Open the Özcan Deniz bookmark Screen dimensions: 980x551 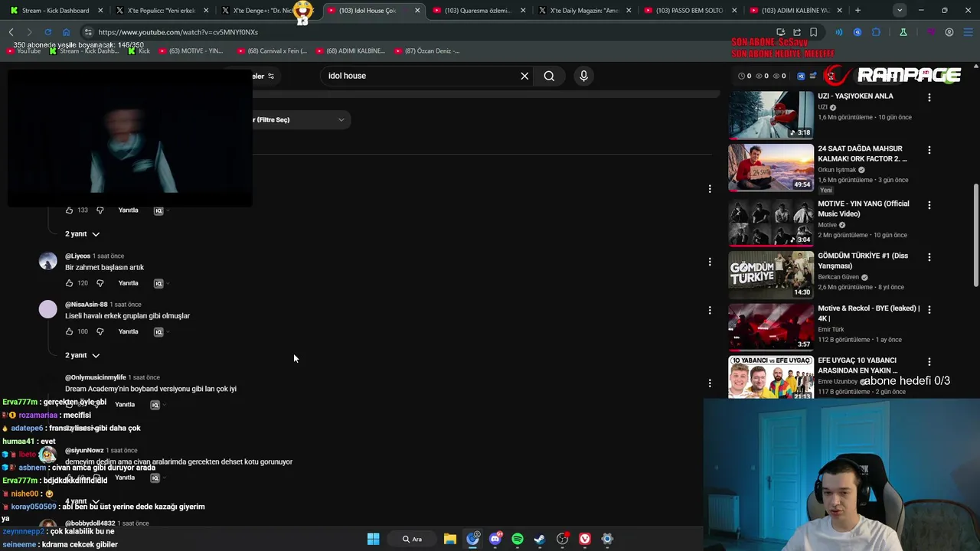coord(427,51)
